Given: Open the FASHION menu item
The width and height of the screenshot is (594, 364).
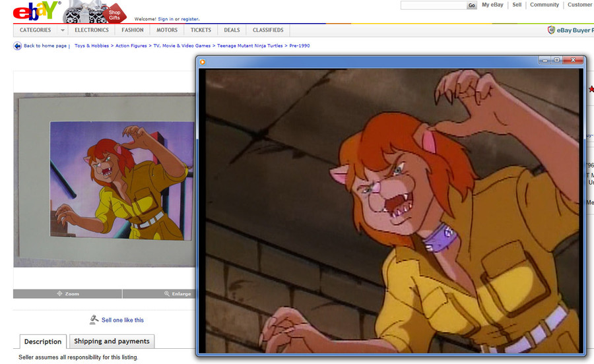Looking at the screenshot, I should [x=133, y=30].
